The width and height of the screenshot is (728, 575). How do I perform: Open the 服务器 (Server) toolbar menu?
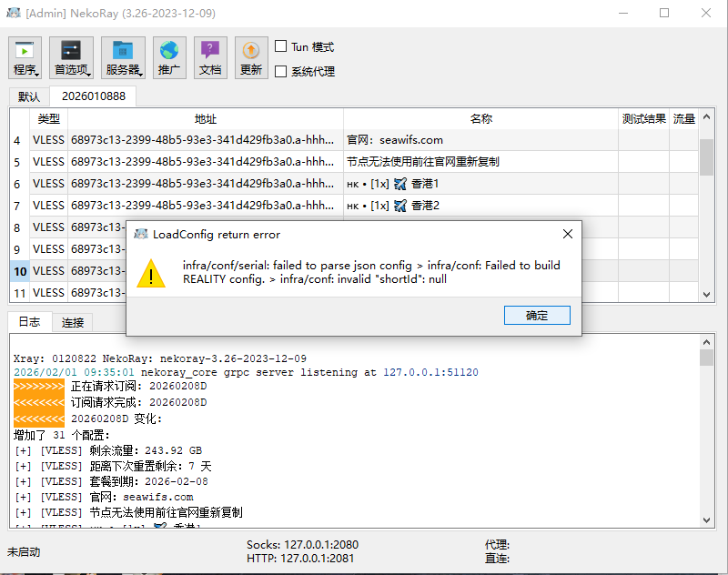123,58
